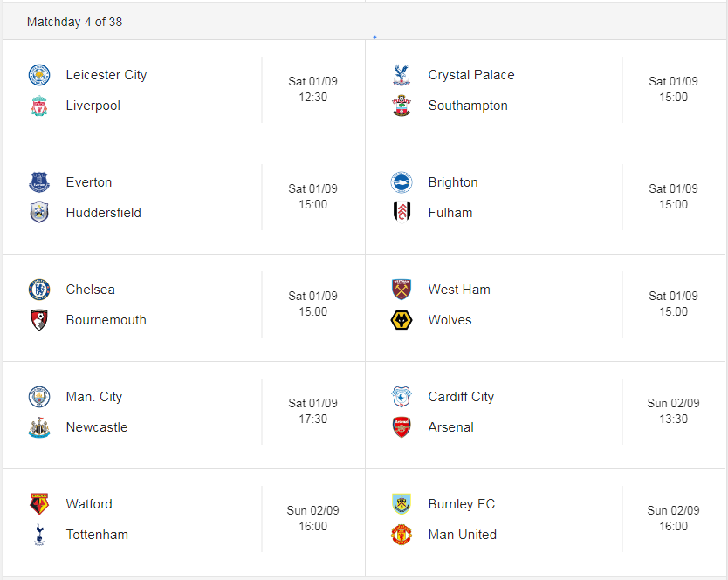This screenshot has width=728, height=580.
Task: Open Leicester vs Liverpool 12:30 kickoff time
Action: coord(312,97)
